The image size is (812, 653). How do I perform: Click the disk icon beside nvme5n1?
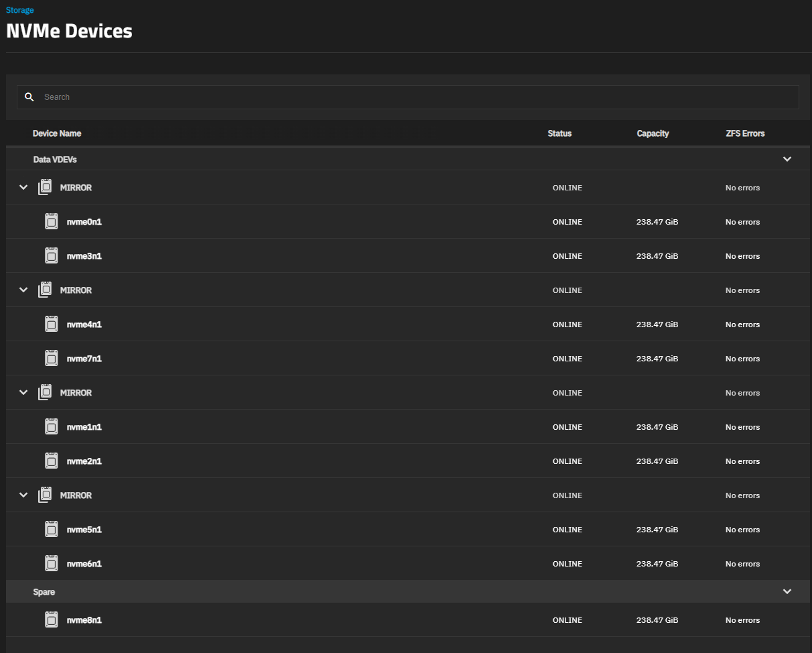click(x=52, y=529)
